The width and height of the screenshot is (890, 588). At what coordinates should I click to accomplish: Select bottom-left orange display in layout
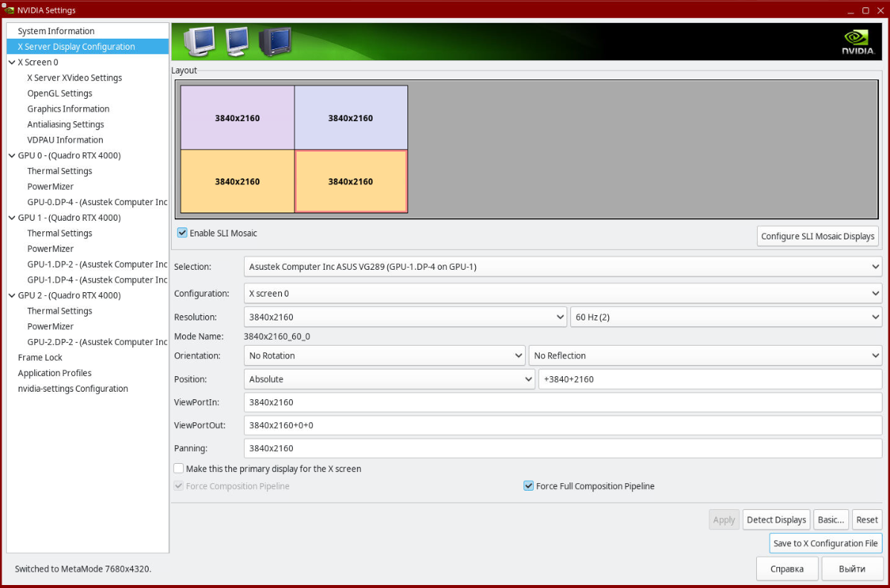click(237, 181)
